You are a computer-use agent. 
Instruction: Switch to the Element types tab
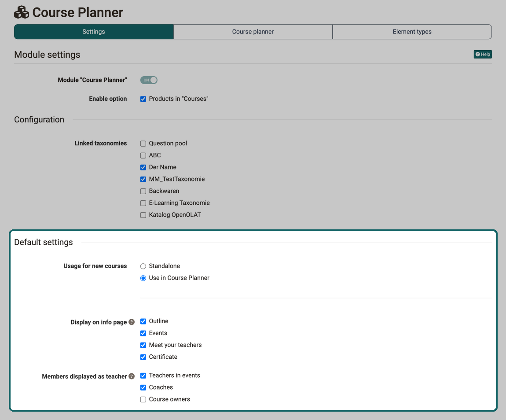click(x=412, y=32)
